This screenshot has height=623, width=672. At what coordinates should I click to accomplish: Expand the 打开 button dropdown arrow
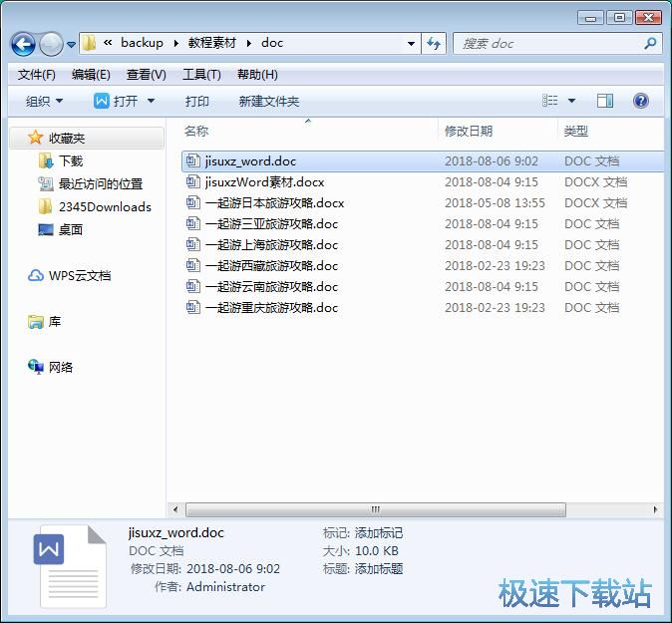(151, 101)
